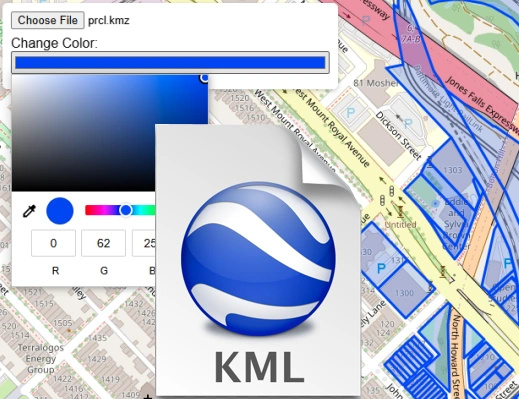Click the hue slider handle
The image size is (519, 399).
(x=126, y=210)
